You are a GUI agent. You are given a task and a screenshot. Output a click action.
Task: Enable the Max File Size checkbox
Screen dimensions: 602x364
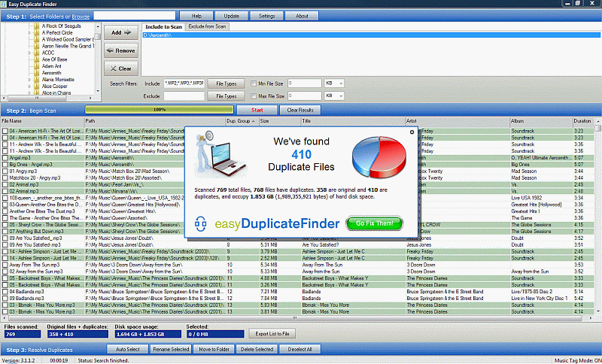click(254, 96)
